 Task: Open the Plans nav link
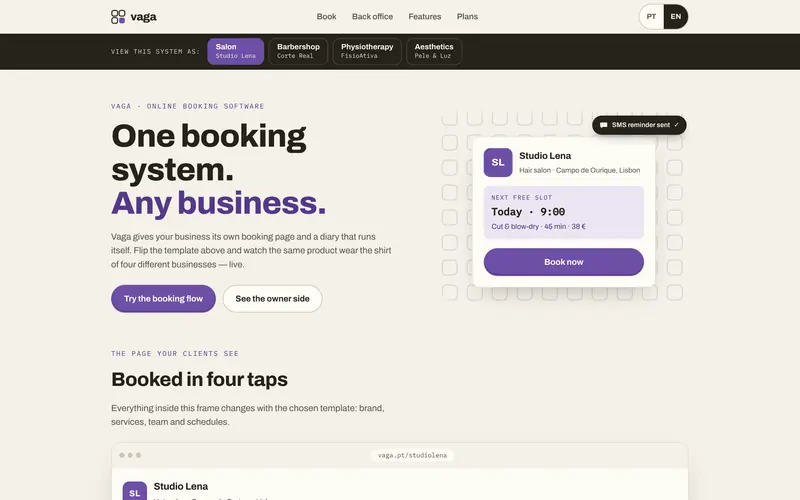[x=467, y=17]
